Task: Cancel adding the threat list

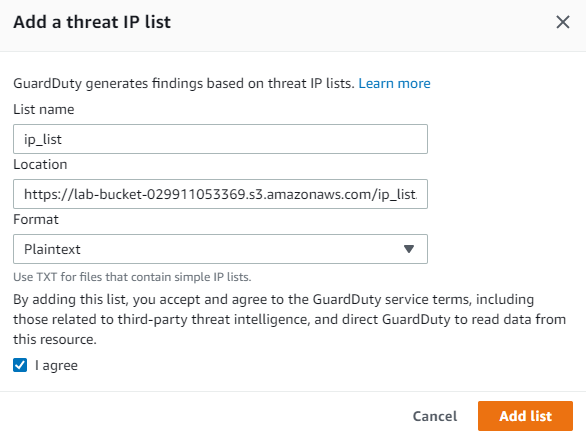Action: (x=435, y=416)
